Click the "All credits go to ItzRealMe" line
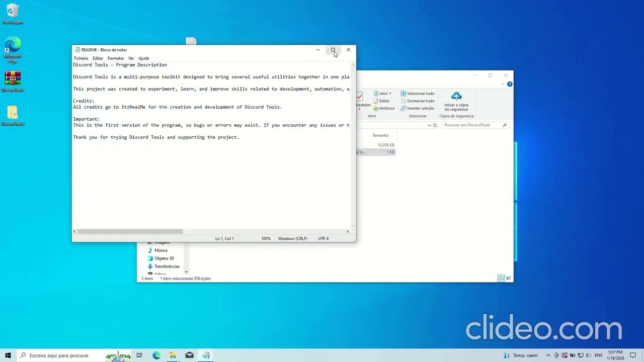This screenshot has width=644, height=362. click(178, 107)
